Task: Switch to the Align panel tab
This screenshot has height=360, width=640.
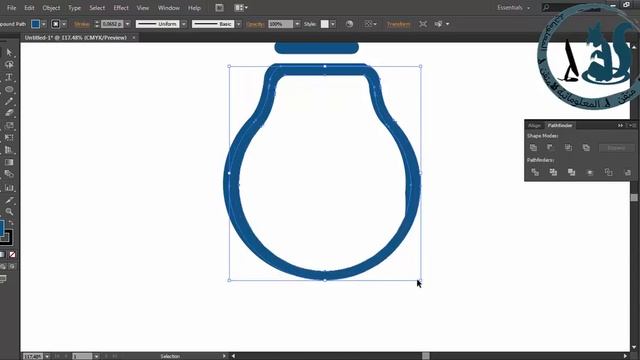Action: point(534,125)
